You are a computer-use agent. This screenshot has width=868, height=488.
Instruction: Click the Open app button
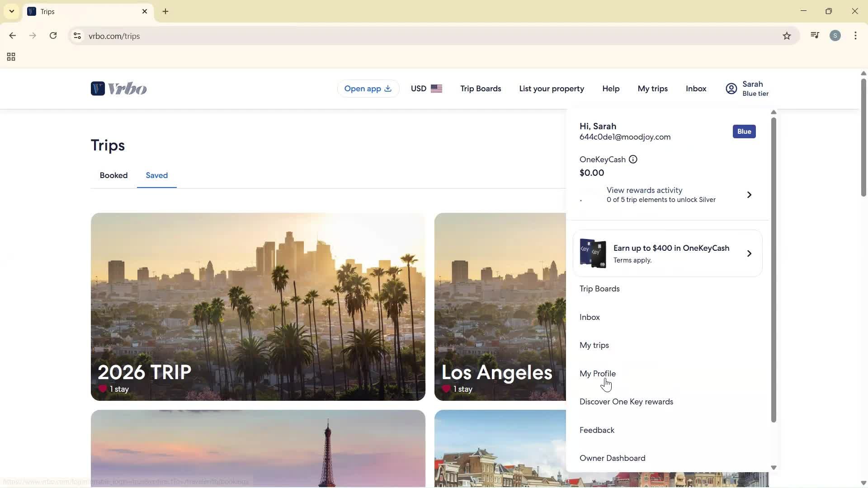click(368, 89)
